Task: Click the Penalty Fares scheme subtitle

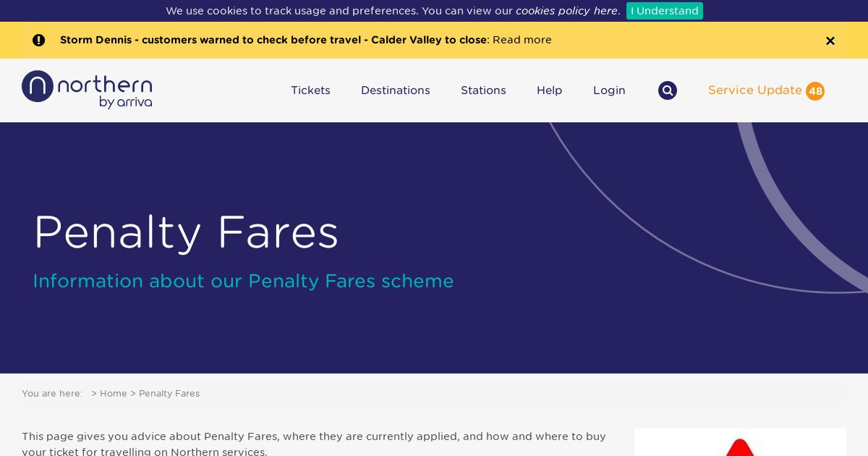Action: (243, 281)
